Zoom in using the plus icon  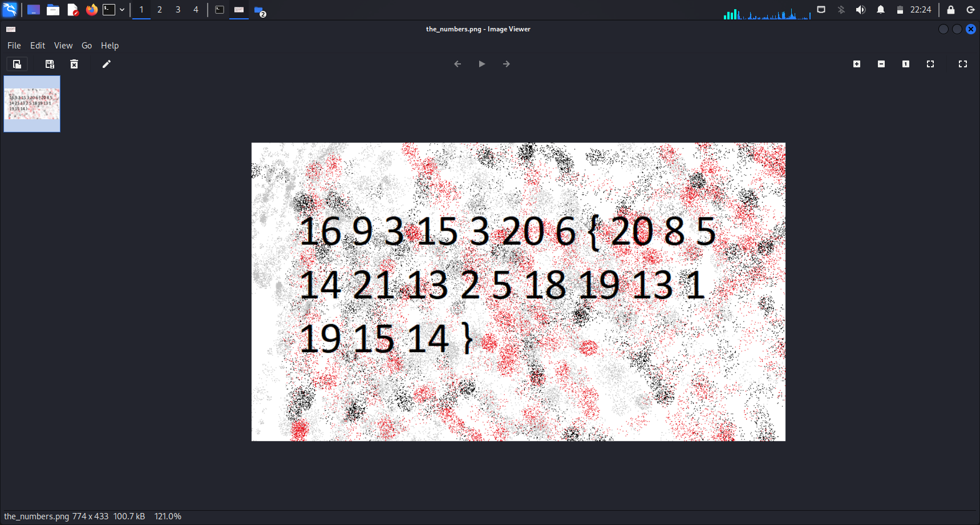point(857,64)
